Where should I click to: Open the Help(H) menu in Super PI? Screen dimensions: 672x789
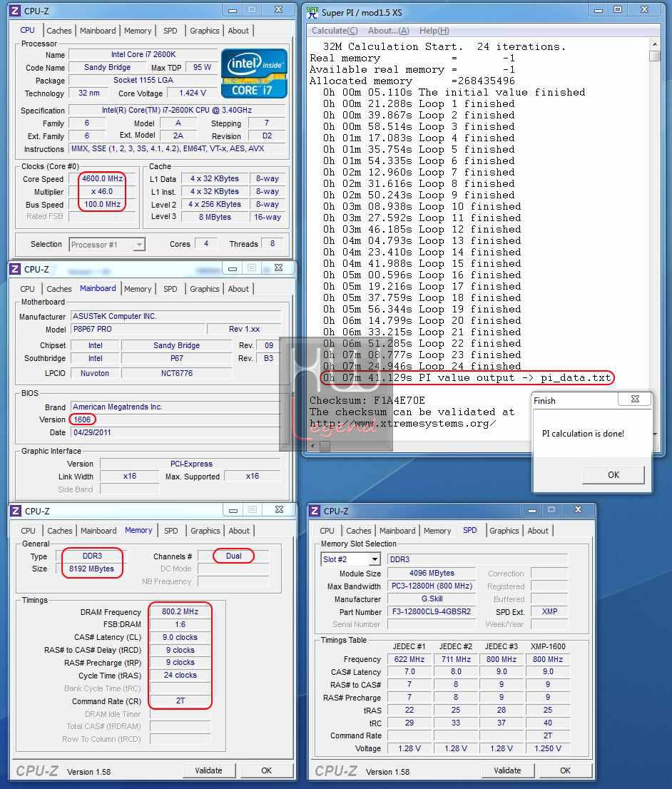[434, 31]
